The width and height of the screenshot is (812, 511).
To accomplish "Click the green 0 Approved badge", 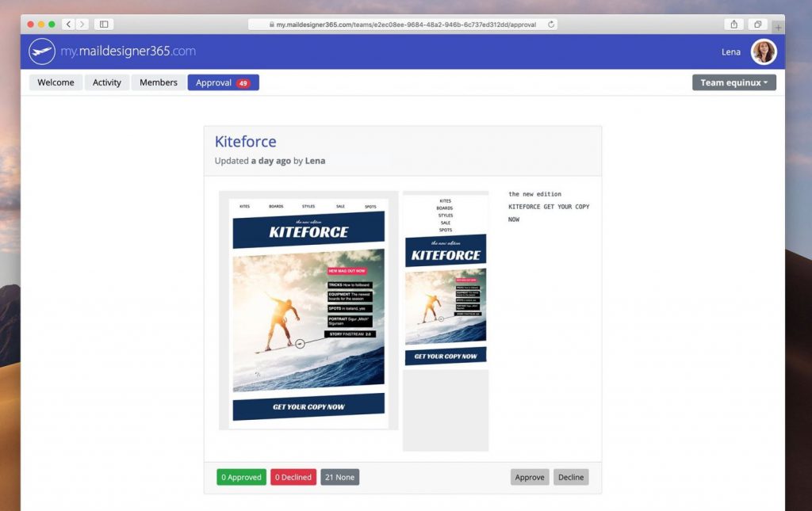I will point(241,477).
